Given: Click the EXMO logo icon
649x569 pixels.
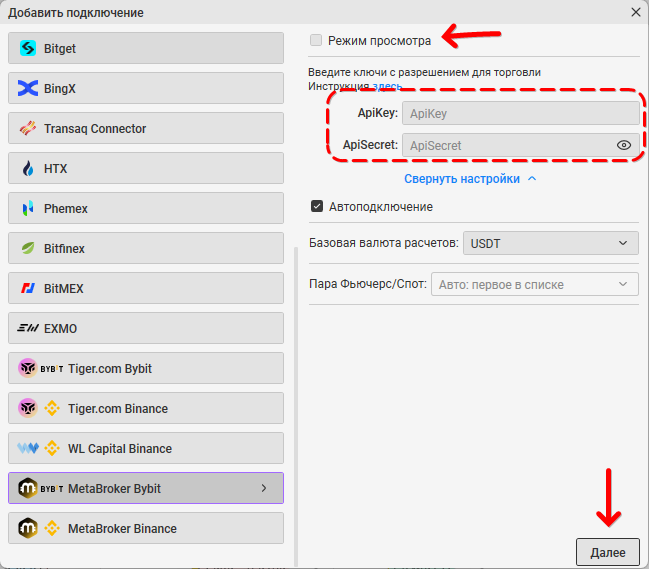Looking at the screenshot, I should [28, 328].
